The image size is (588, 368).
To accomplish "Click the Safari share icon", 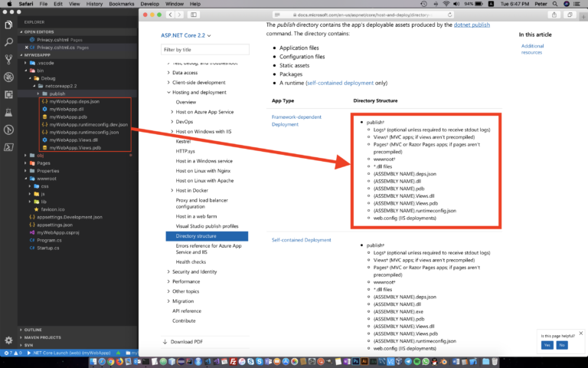I will pyautogui.click(x=554, y=15).
